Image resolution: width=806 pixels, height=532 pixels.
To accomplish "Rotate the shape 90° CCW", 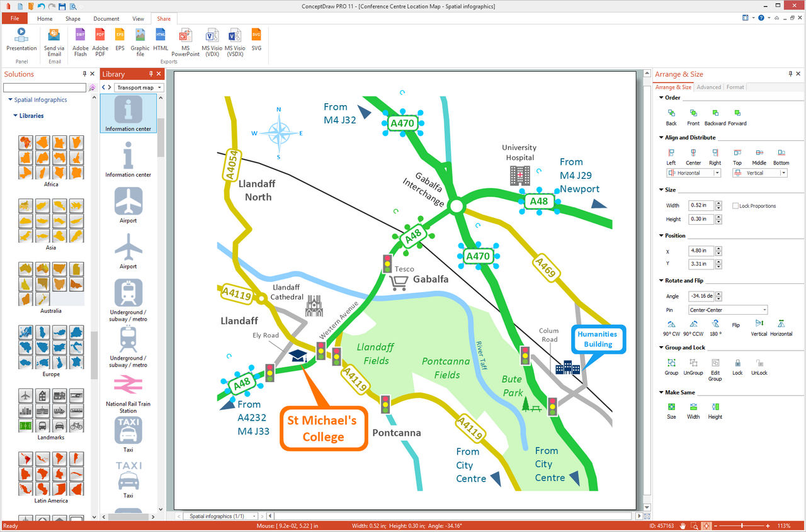I will [693, 328].
